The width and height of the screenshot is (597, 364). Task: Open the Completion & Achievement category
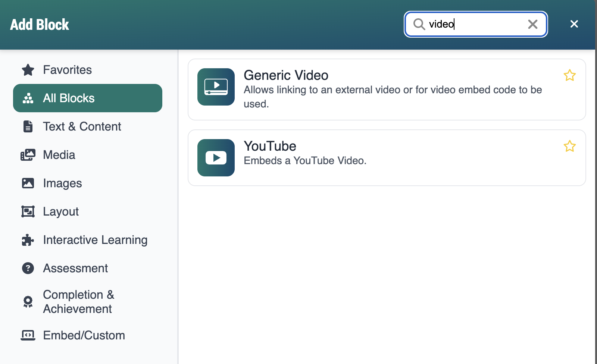point(88,302)
